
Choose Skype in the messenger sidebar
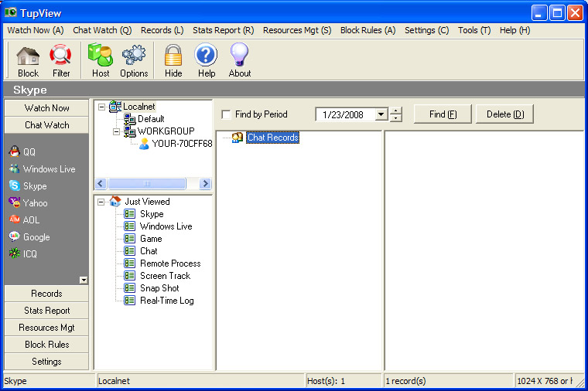point(28,185)
